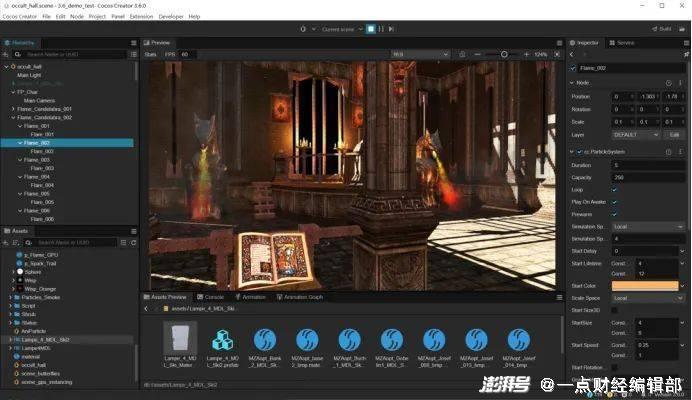Switch to the Service tab
The width and height of the screenshot is (692, 400).
(x=622, y=43)
